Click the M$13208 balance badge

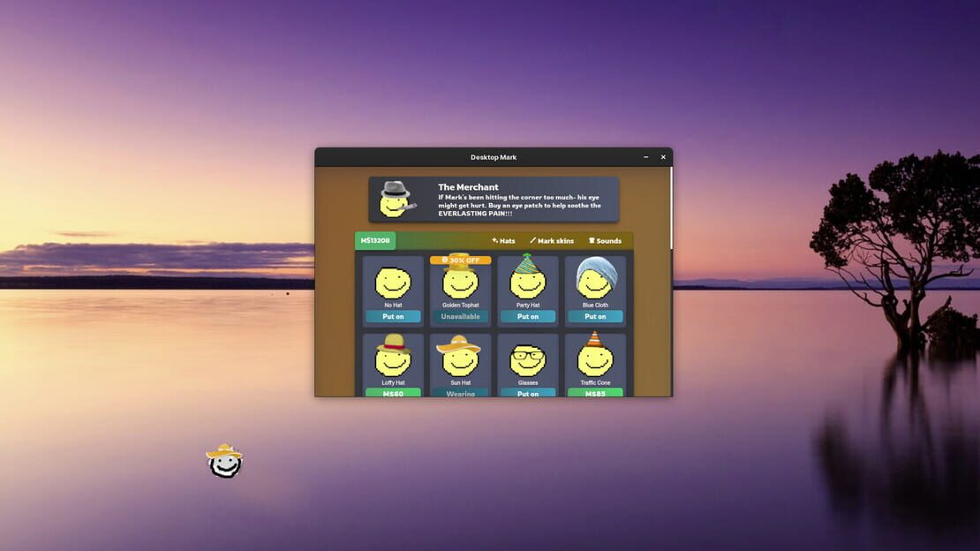tap(375, 241)
